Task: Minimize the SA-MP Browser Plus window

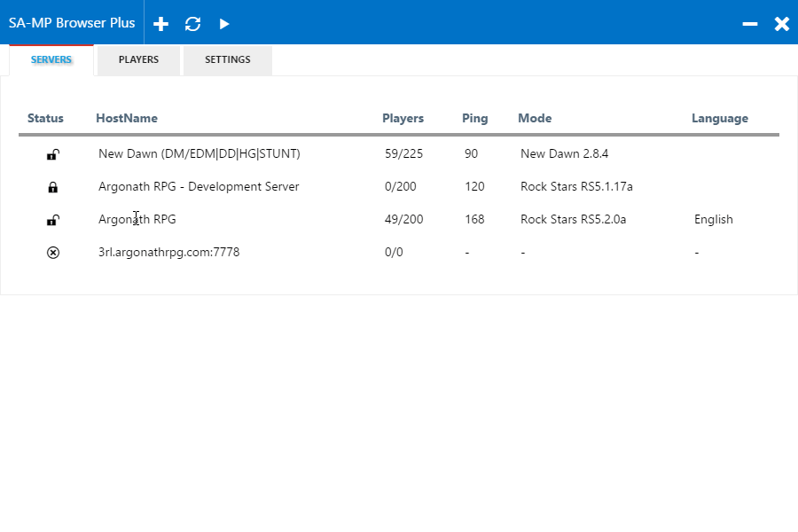Action: pyautogui.click(x=749, y=24)
